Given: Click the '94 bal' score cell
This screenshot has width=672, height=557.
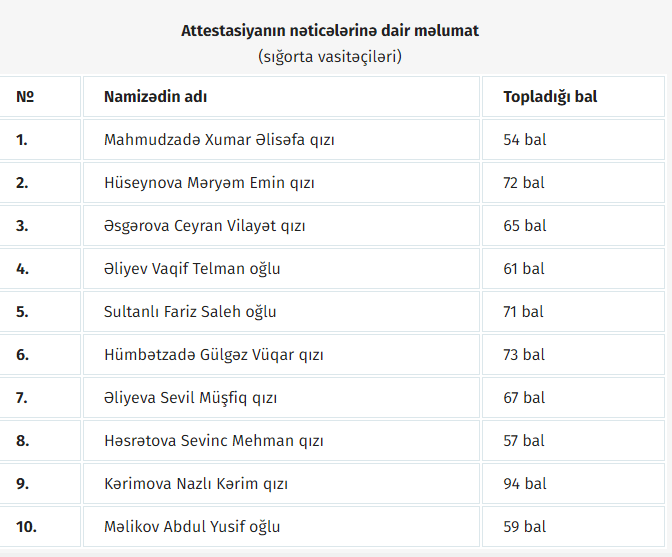Looking at the screenshot, I should pos(573,484).
